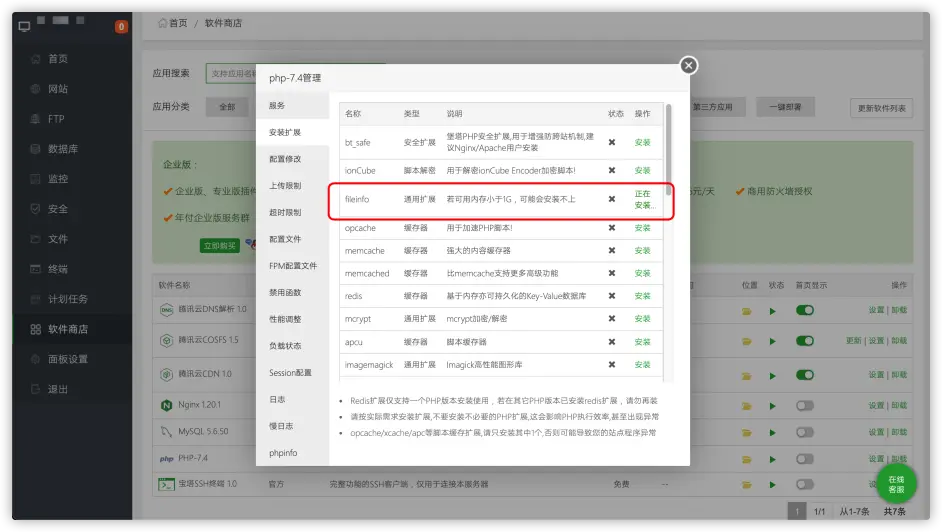Click the orange notification badge
942x532 pixels.
(x=121, y=26)
